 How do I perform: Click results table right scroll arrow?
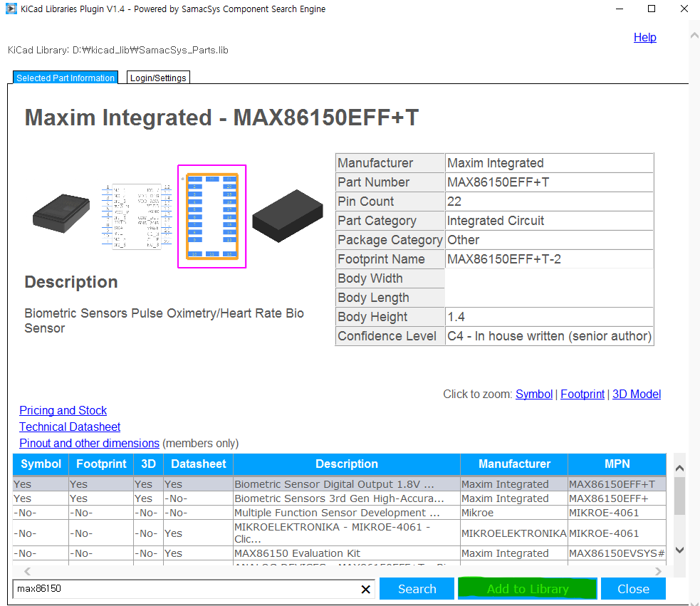pyautogui.click(x=658, y=571)
